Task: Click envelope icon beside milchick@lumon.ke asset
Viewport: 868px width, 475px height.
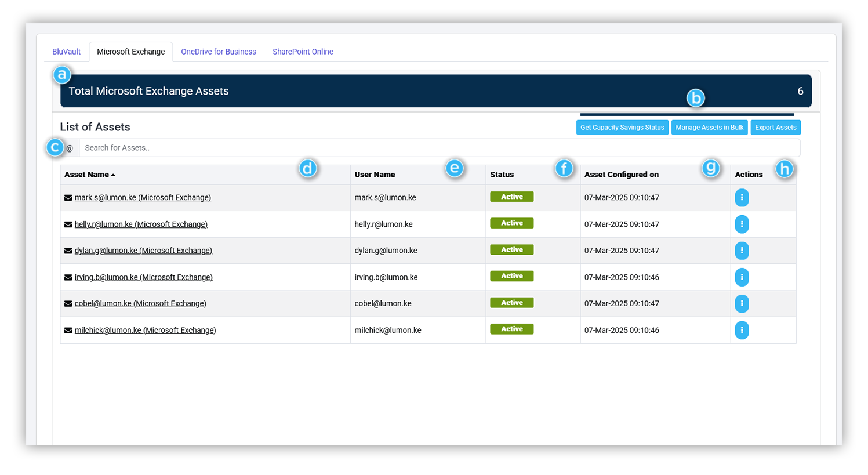Action: tap(68, 330)
